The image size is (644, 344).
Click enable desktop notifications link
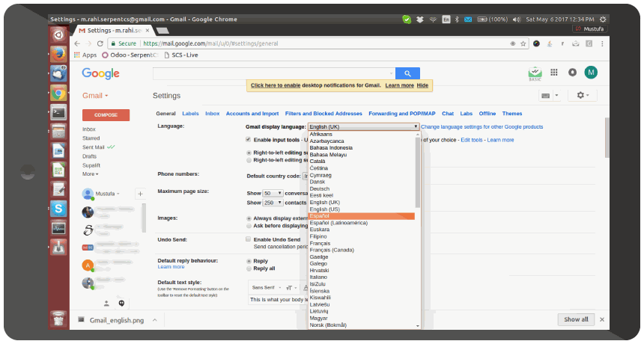[x=276, y=85]
